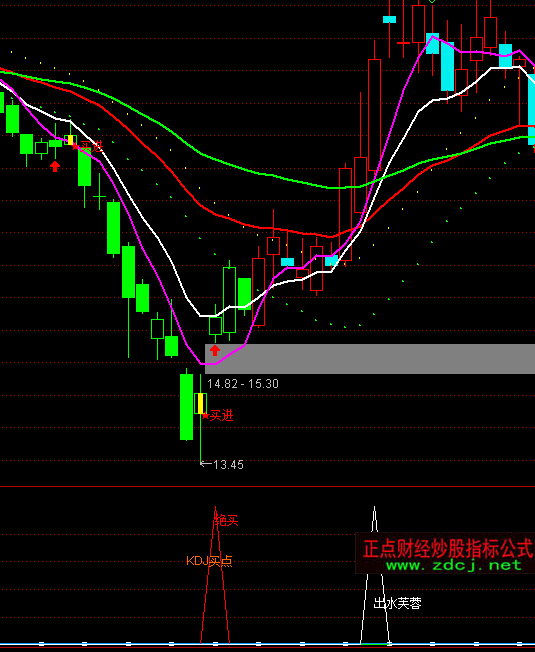This screenshot has height=652, width=535.
Task: Select the 出水芙蓉 signal label
Action: tap(397, 603)
